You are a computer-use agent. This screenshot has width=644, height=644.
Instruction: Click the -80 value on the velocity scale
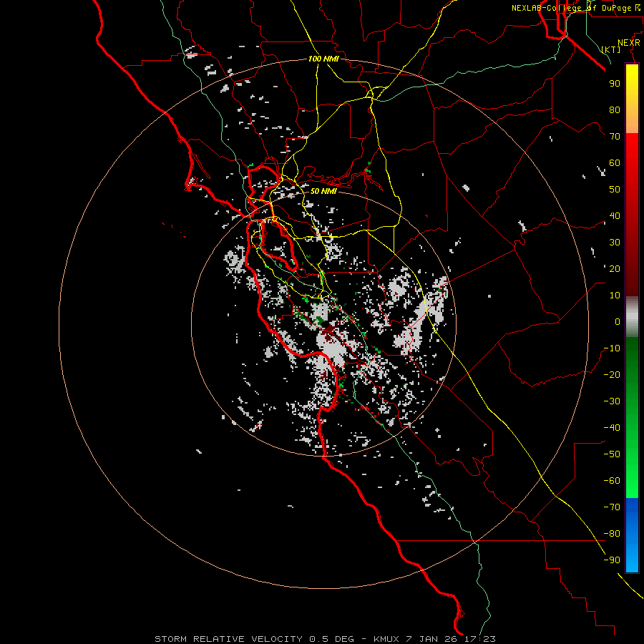(612, 534)
